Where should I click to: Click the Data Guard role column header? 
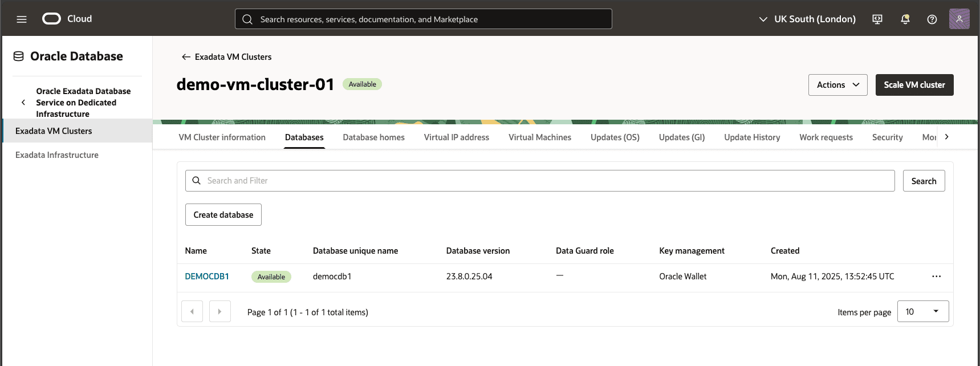pyautogui.click(x=585, y=251)
